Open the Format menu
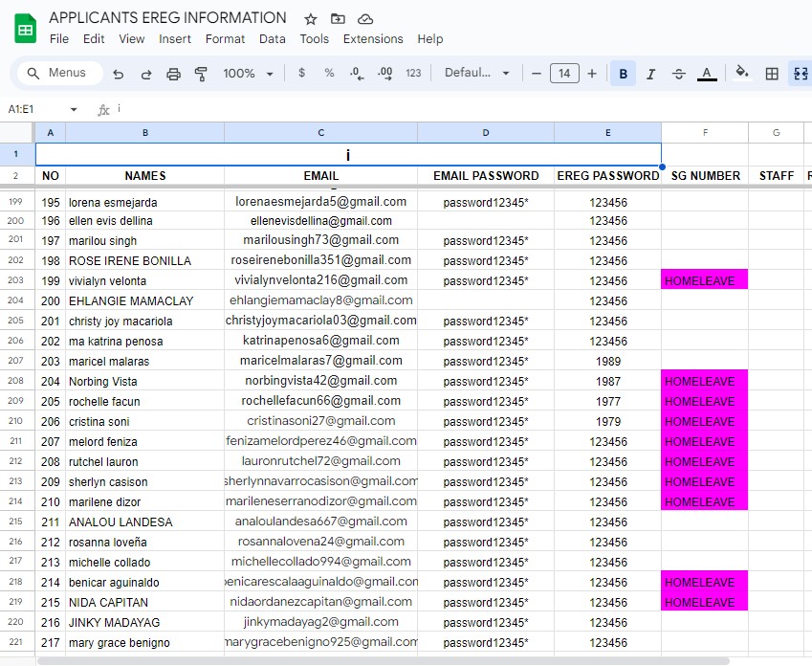 coord(225,39)
